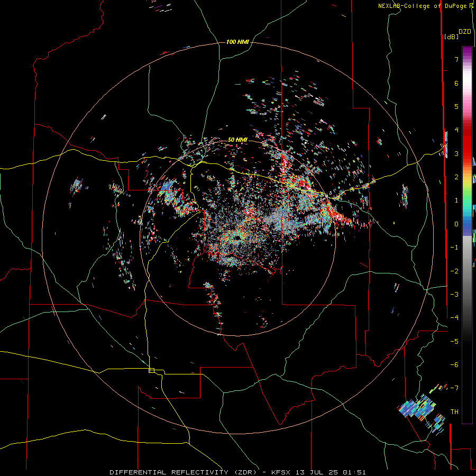This screenshot has height=476, width=476.
Task: Click the '[dB]' unit label
Action: pyautogui.click(x=452, y=36)
